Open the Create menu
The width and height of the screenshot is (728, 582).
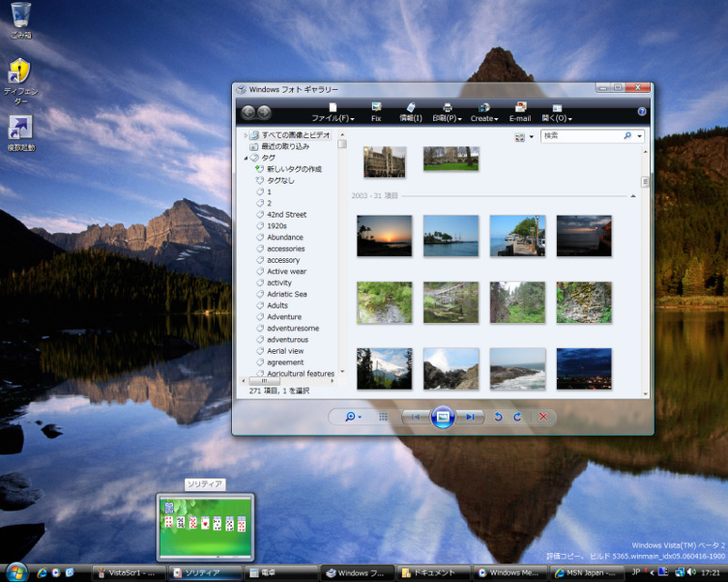coord(485,113)
